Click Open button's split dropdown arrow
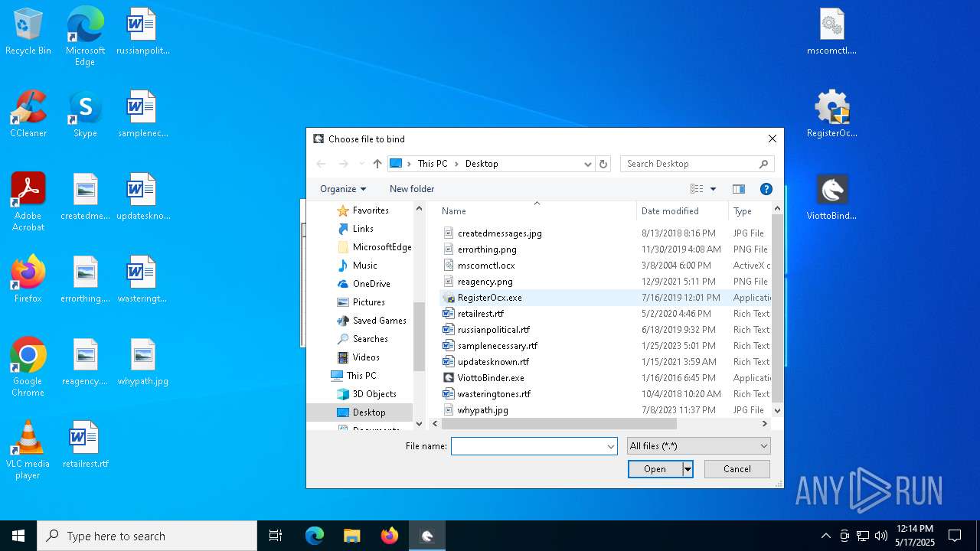Viewport: 980px width, 551px height. [688, 469]
